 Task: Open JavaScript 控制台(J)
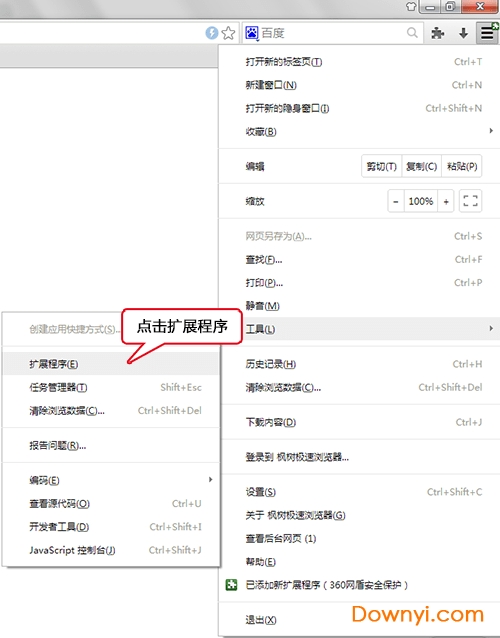coord(111,550)
